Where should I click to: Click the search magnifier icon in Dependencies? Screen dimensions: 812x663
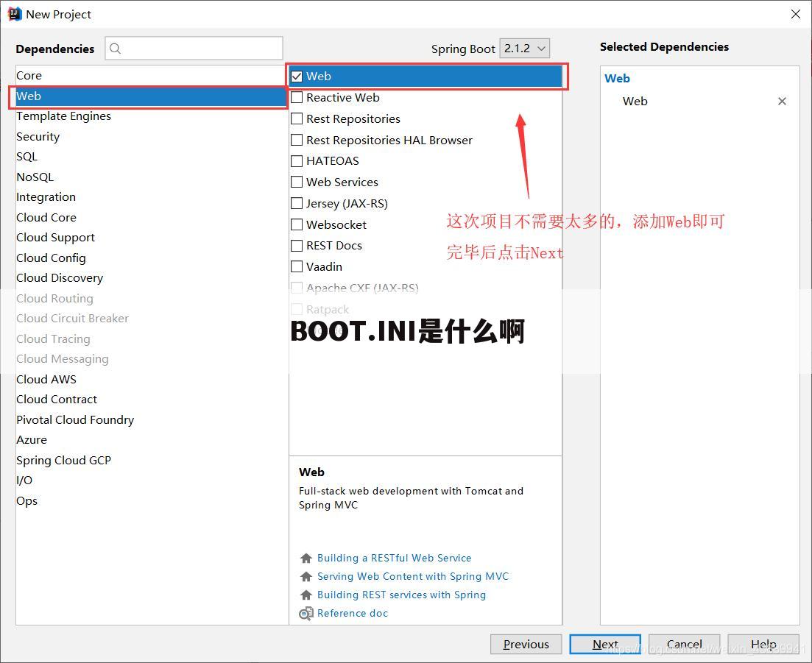tap(116, 49)
